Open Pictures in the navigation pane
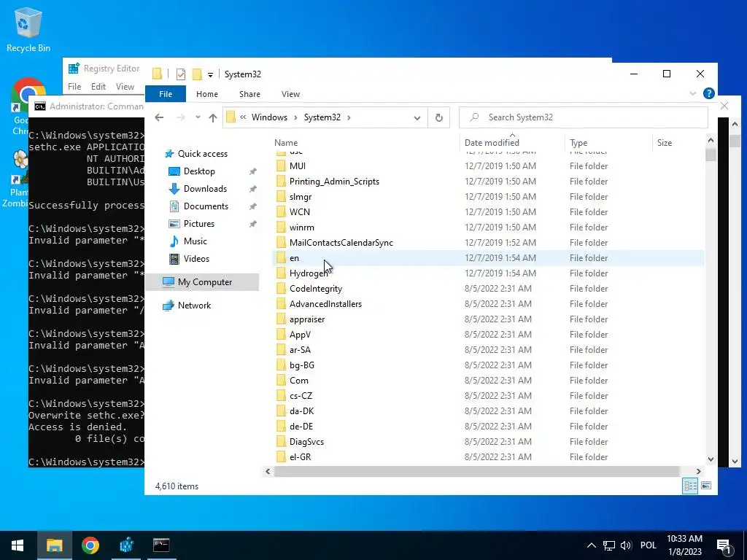747x560 pixels. tap(198, 224)
